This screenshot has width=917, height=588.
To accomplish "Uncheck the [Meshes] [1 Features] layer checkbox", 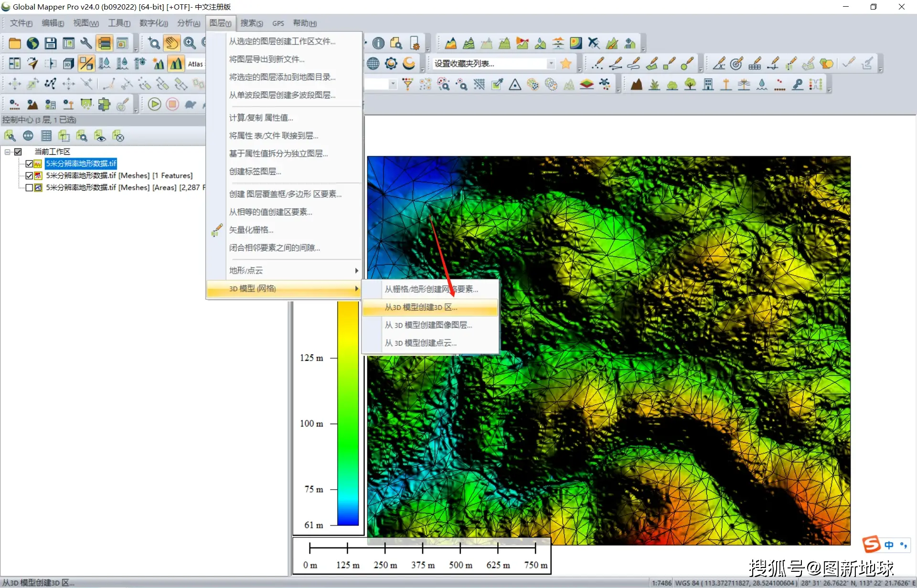I will [x=29, y=176].
